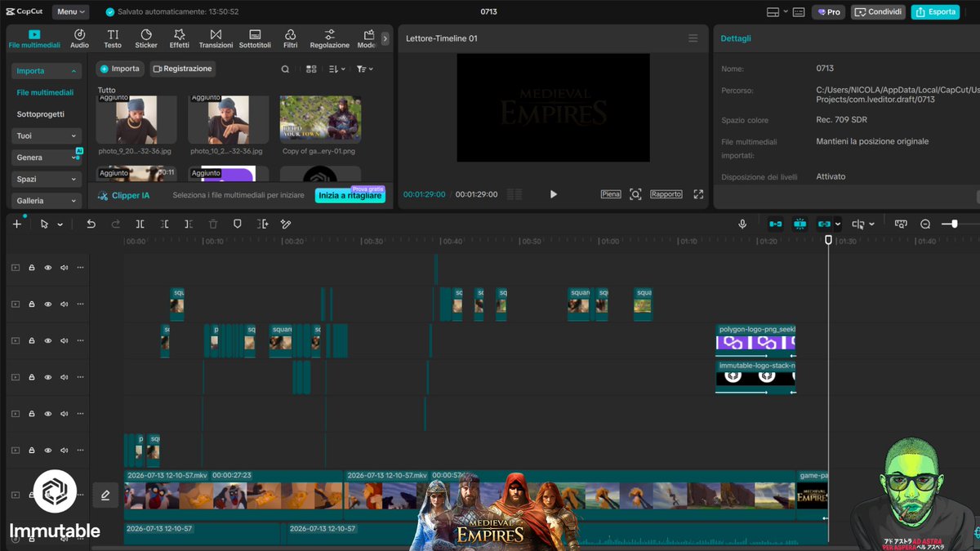Hide the immutable-logo track with eye icon
980x551 pixels.
47,377
